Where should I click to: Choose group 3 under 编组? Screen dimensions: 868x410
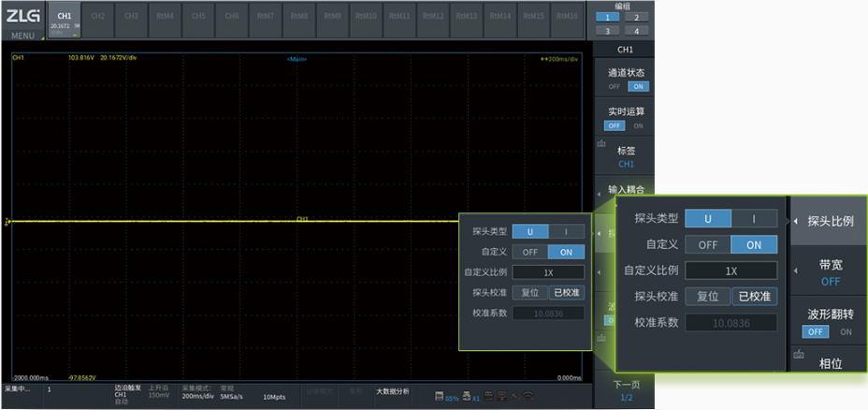coord(608,31)
